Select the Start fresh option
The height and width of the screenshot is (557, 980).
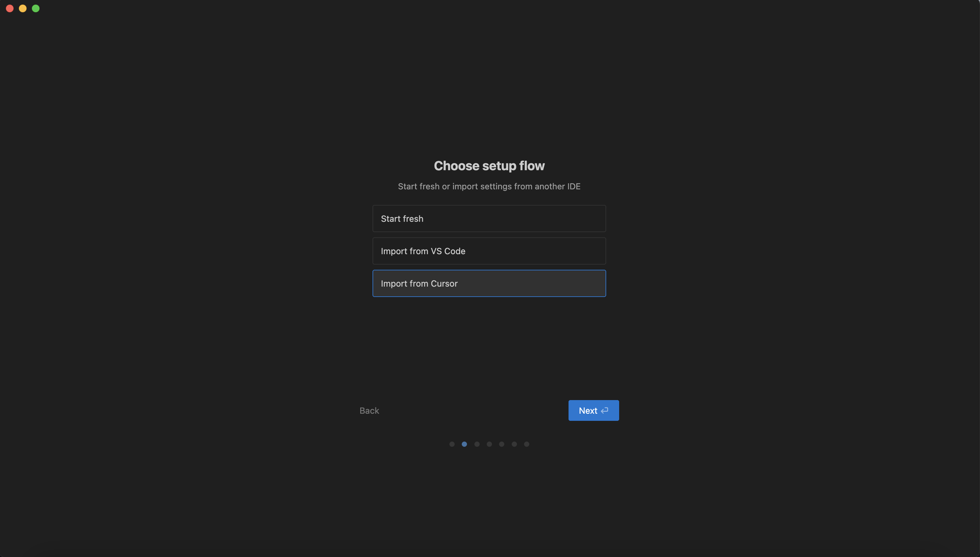pyautogui.click(x=489, y=219)
